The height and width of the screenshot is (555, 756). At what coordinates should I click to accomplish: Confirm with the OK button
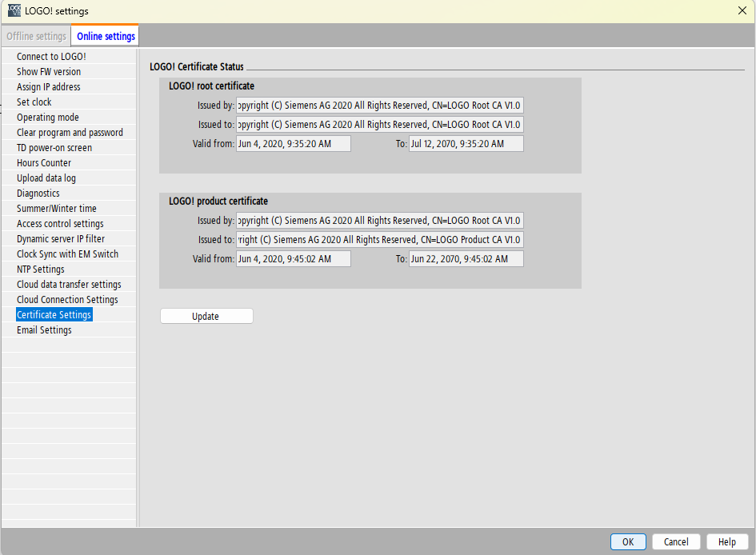[628, 541]
